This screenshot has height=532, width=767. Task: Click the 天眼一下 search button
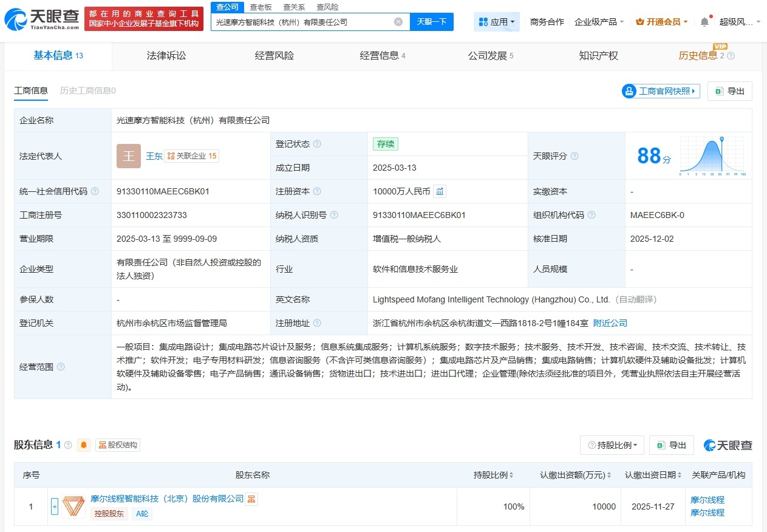click(432, 21)
